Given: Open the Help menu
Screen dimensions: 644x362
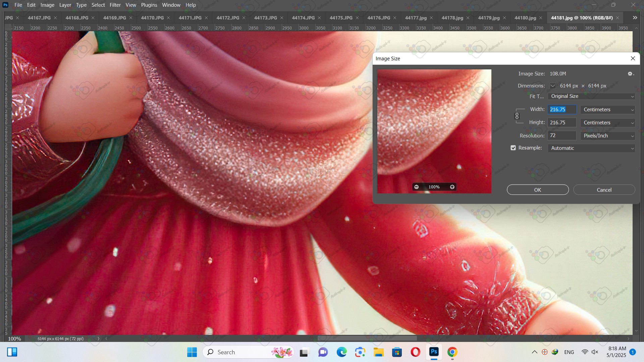Looking at the screenshot, I should [x=191, y=5].
